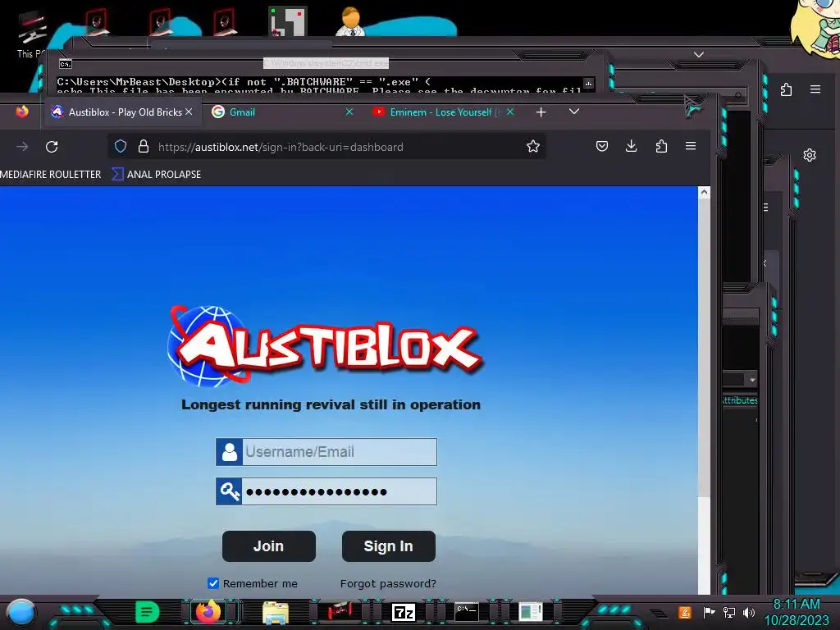Click the Windows Start orb
The image size is (840, 630).
point(21,612)
